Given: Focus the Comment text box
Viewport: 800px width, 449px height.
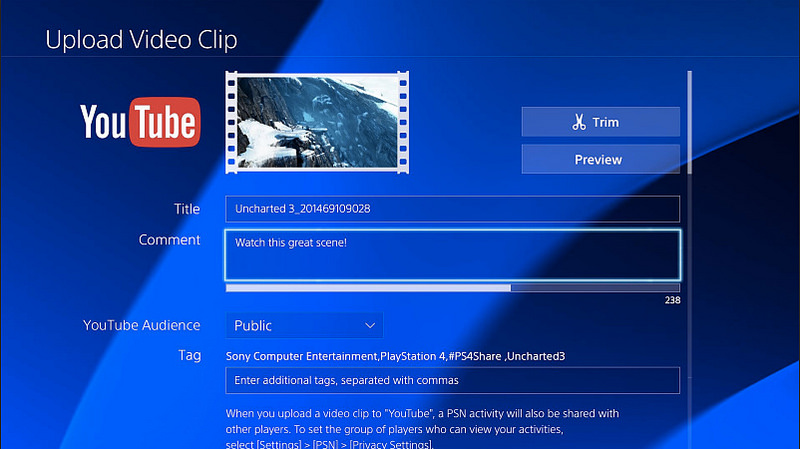Looking at the screenshot, I should [x=452, y=254].
